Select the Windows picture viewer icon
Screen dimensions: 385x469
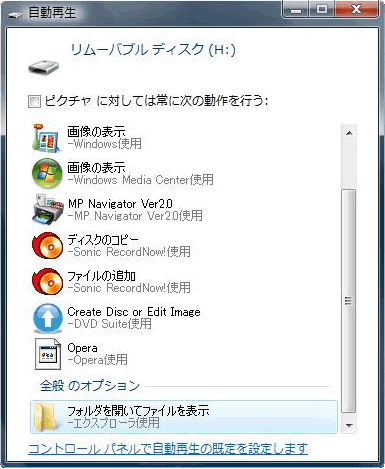pos(47,138)
